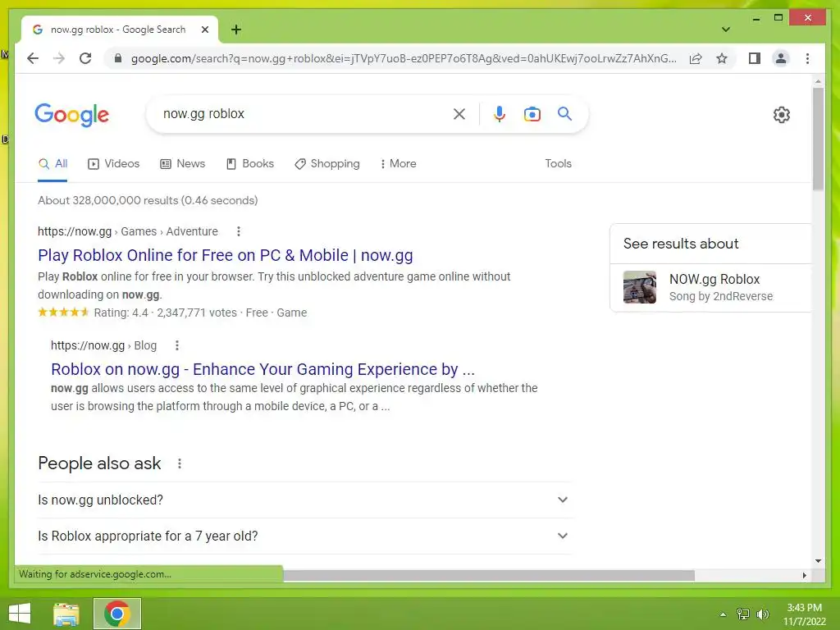Image resolution: width=840 pixels, height=630 pixels.
Task: Bookmark this page with the star icon
Action: click(722, 58)
